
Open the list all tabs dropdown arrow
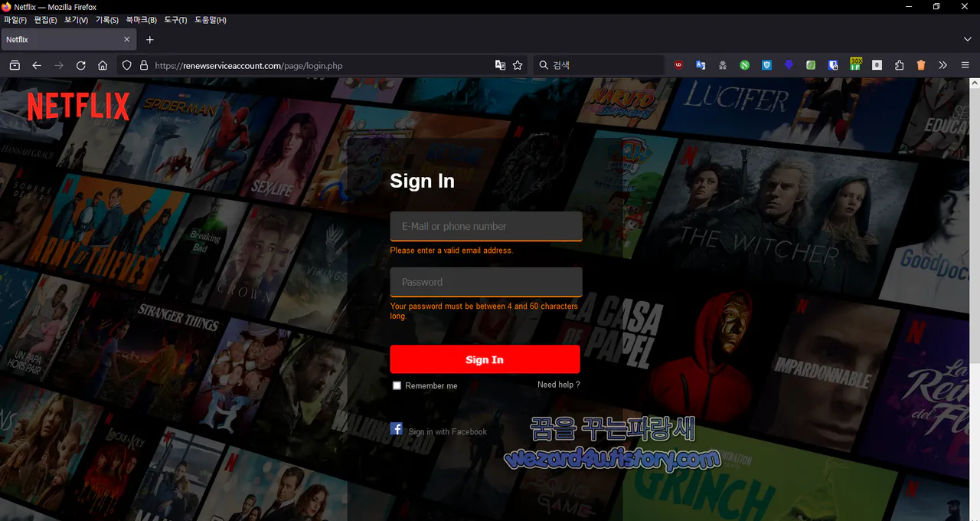click(x=968, y=39)
